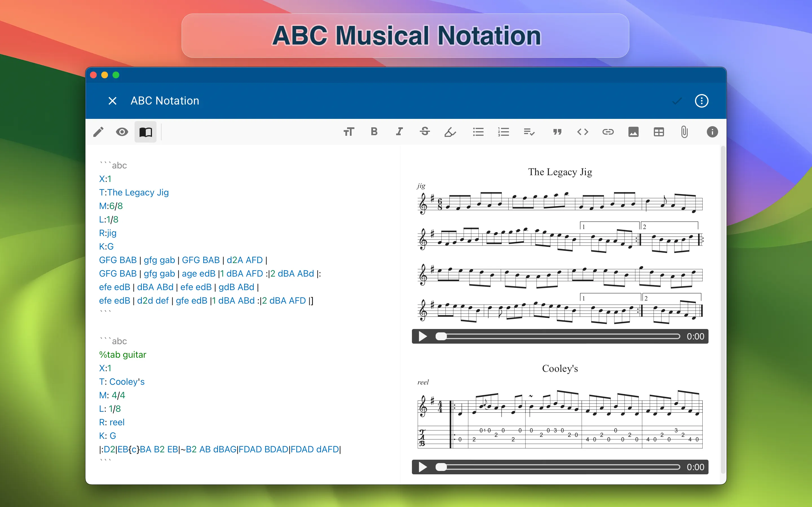This screenshot has width=812, height=507.
Task: Insert a table
Action: coord(659,132)
